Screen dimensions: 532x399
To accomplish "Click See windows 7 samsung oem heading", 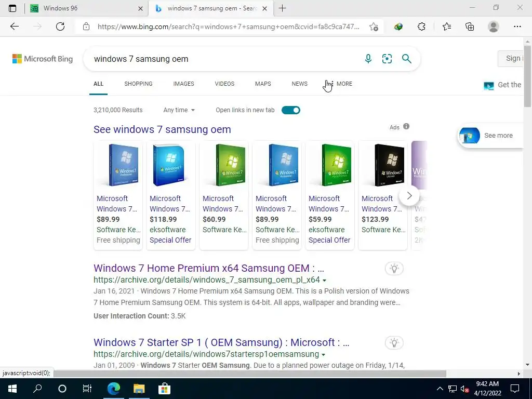I will pyautogui.click(x=162, y=129).
